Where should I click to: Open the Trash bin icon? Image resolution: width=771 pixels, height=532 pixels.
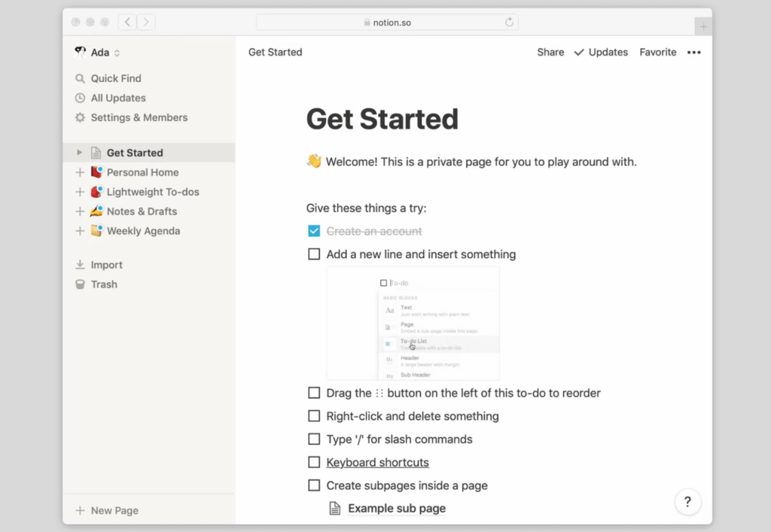pos(80,284)
